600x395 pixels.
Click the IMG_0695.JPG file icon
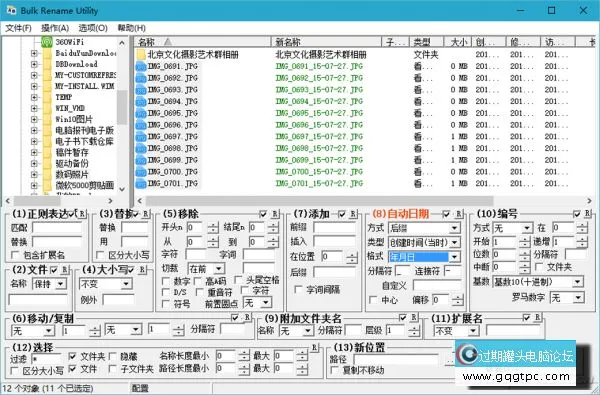[x=141, y=114]
